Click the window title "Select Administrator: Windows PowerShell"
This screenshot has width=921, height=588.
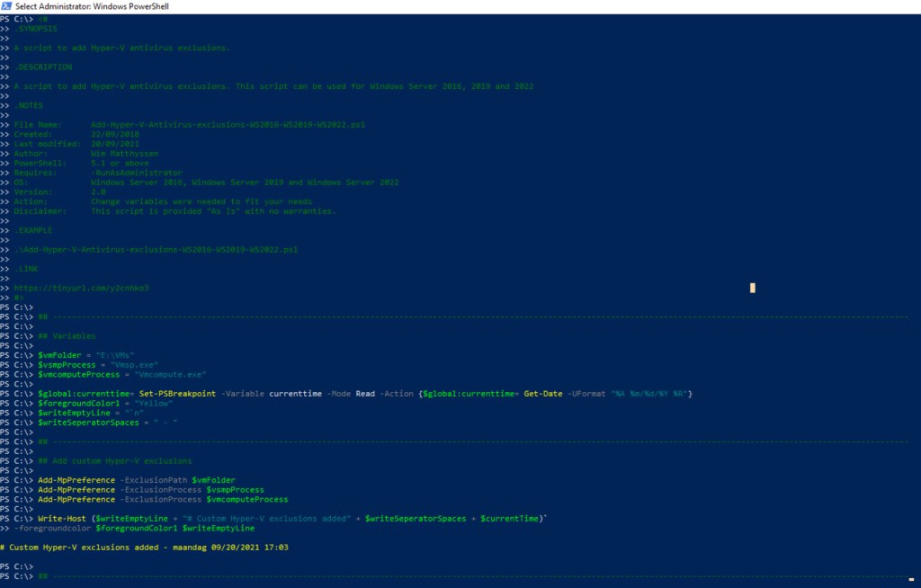point(92,6)
